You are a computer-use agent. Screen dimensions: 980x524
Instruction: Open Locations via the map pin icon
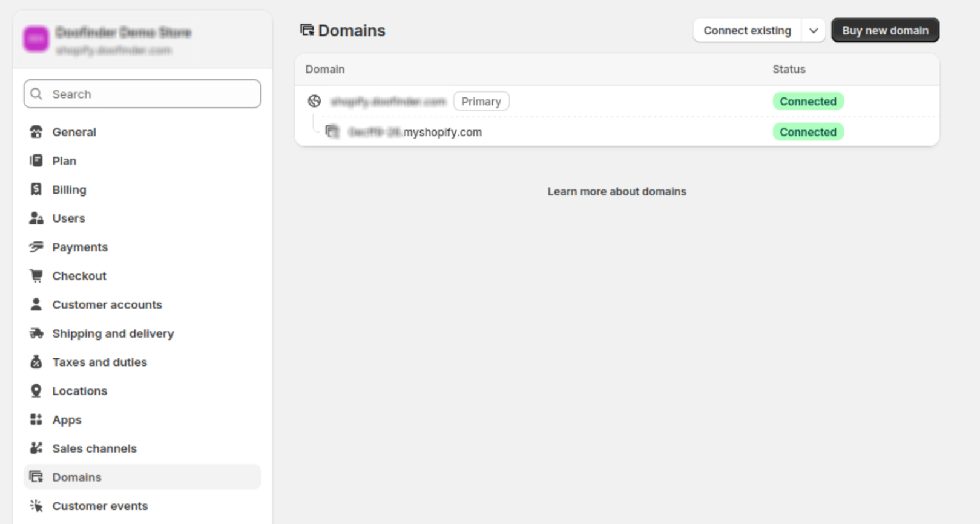click(36, 391)
